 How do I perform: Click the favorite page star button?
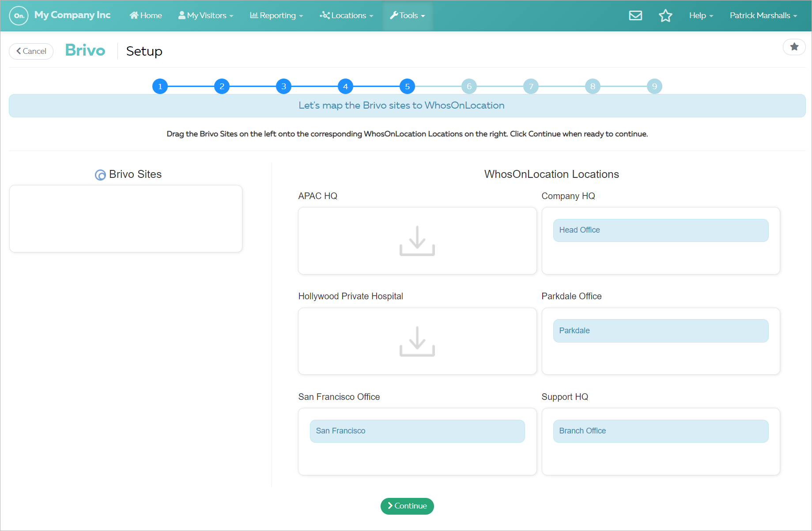[794, 47]
